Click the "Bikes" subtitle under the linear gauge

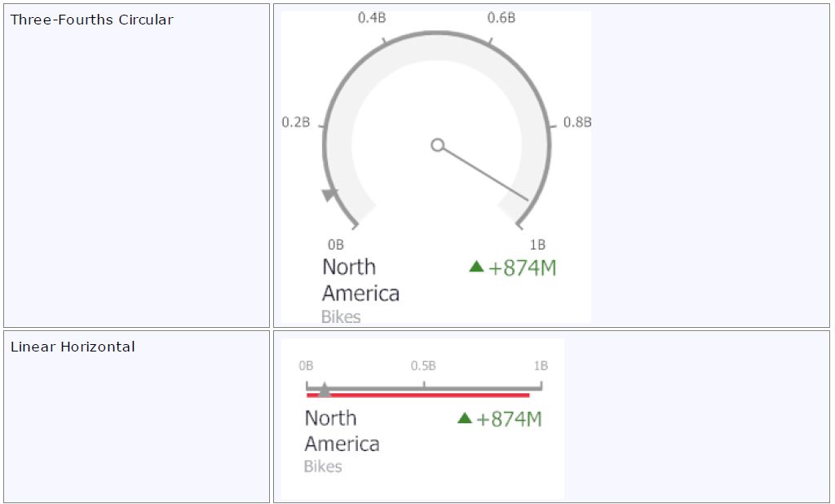click(323, 466)
